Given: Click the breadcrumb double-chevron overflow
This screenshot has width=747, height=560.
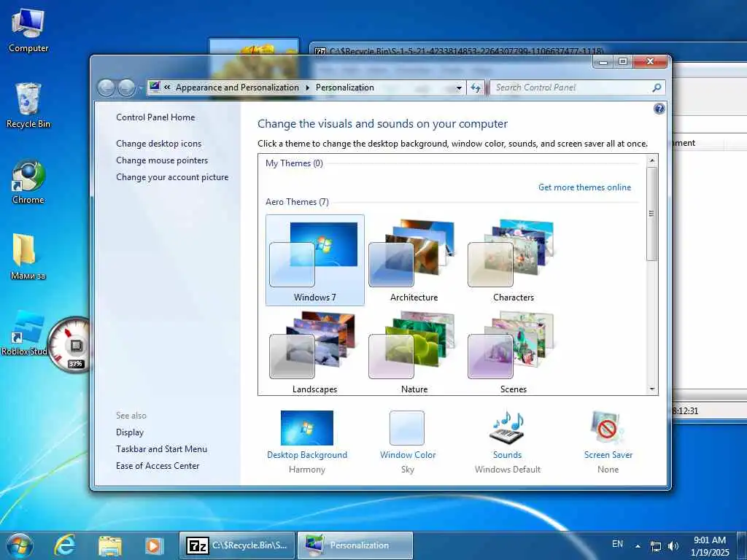Looking at the screenshot, I should (167, 87).
